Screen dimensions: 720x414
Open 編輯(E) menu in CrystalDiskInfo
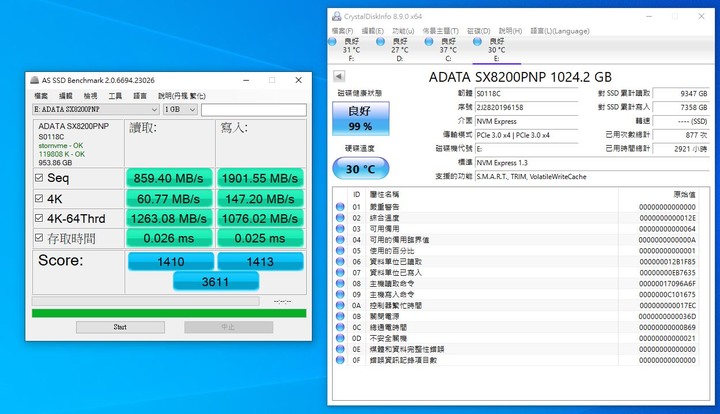[x=372, y=31]
